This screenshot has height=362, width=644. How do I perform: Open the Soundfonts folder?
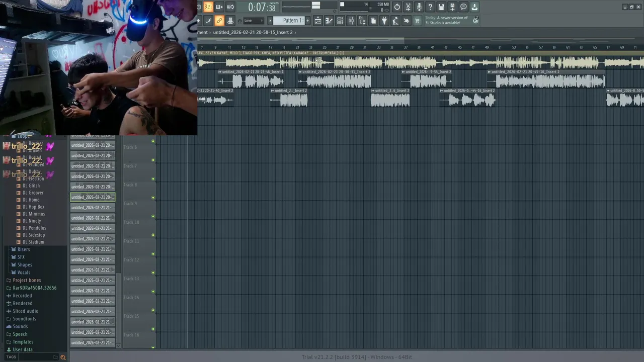coord(25,319)
